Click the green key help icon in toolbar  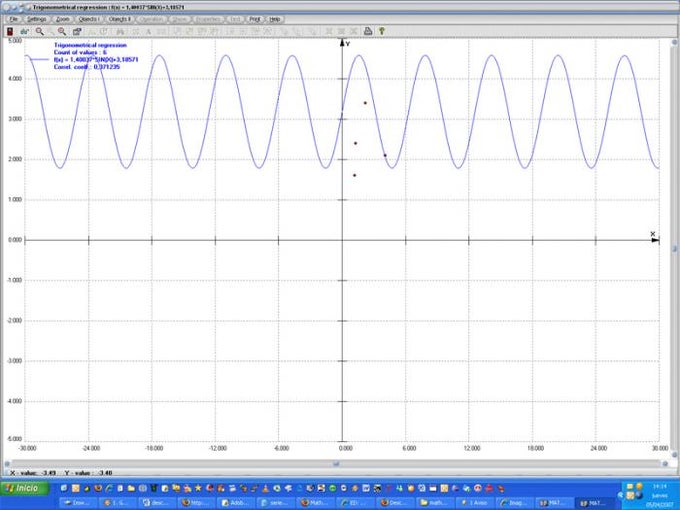click(x=382, y=31)
